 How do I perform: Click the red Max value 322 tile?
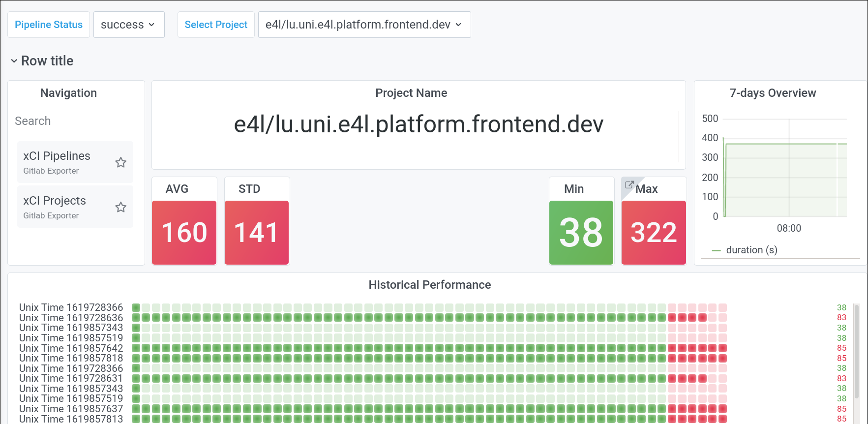[x=654, y=233]
